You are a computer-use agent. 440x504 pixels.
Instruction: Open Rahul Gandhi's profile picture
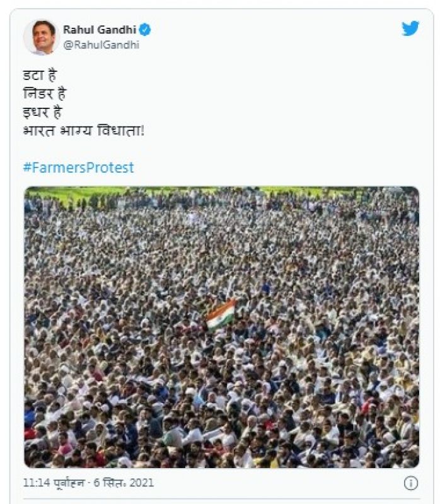pyautogui.click(x=41, y=37)
